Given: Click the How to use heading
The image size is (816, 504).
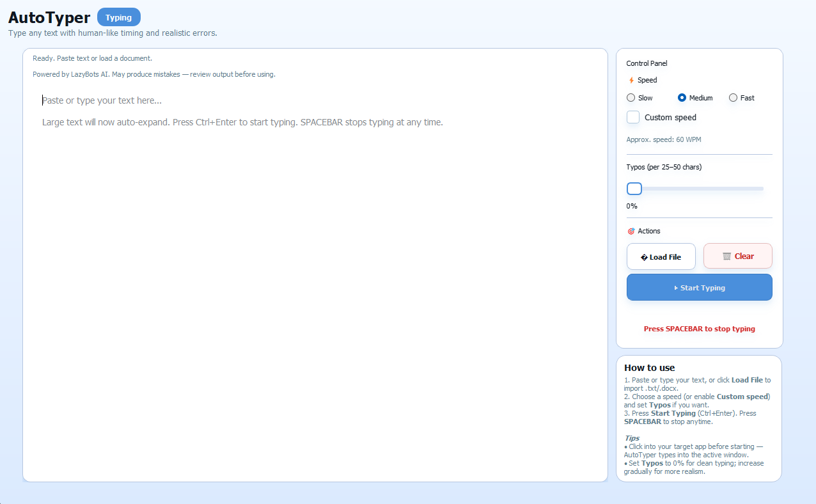Looking at the screenshot, I should (649, 368).
